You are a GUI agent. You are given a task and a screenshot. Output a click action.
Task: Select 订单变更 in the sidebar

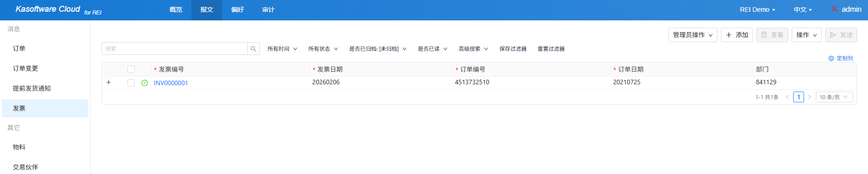(45, 68)
